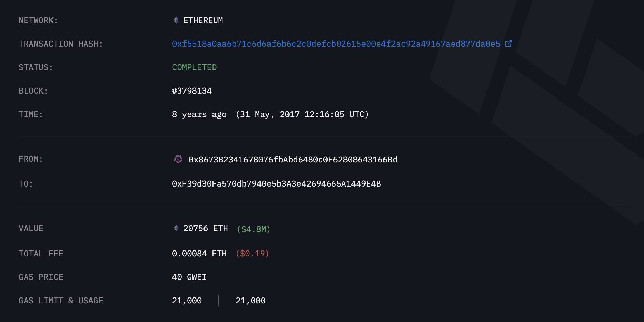
Task: Toggle the COMPLETED status indicator
Action: (x=194, y=67)
